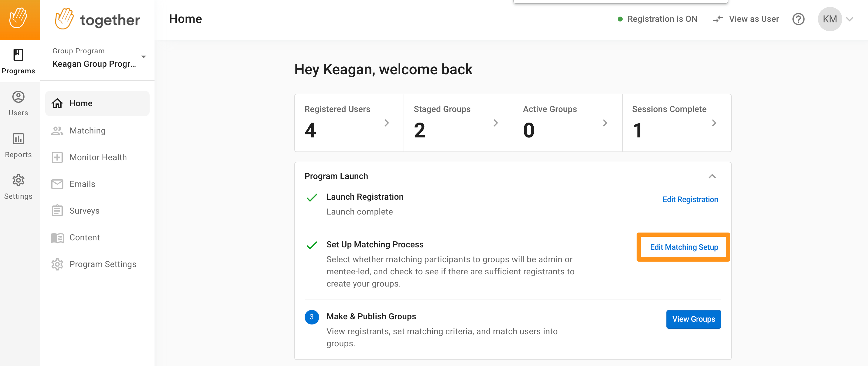Click the Program Settings gear icon
Image resolution: width=868 pixels, height=366 pixels.
click(x=57, y=264)
